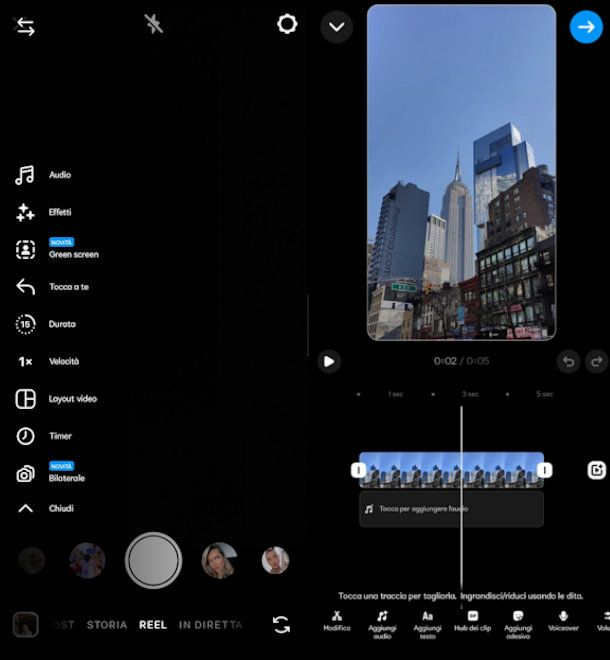Image resolution: width=610 pixels, height=660 pixels.
Task: Tap Modifica scissors in bottom toolbar
Action: (337, 621)
